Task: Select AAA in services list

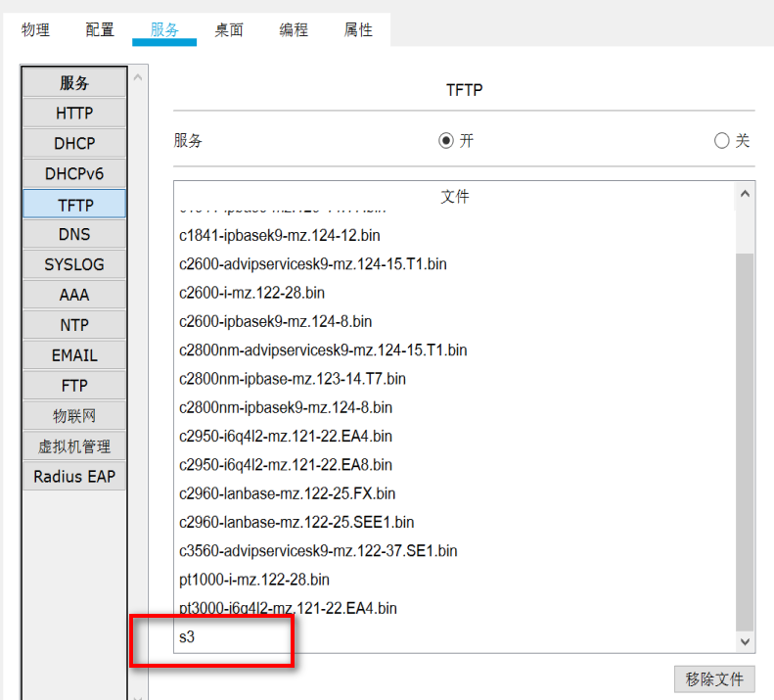Action: click(x=74, y=295)
